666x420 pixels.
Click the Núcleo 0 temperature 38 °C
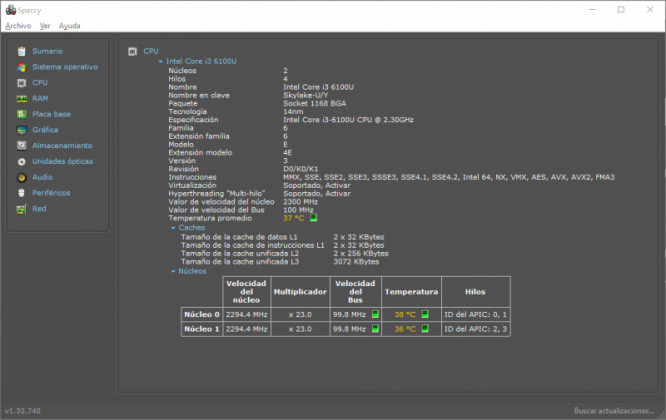[405, 315]
